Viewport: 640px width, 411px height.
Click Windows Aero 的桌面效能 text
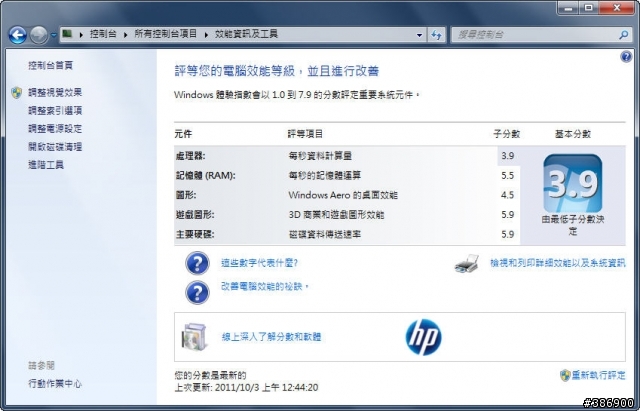pyautogui.click(x=343, y=195)
